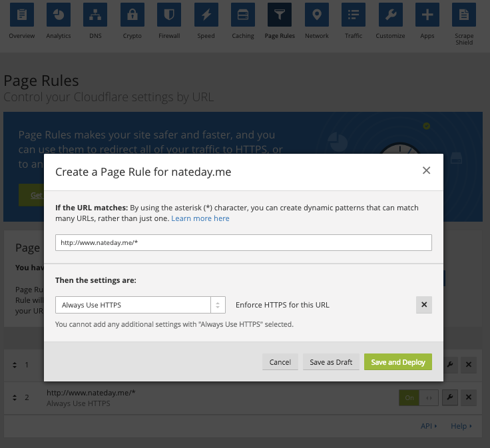Remove the Always Use HTTPS setting row
Image resolution: width=490 pixels, height=448 pixels.
(423, 305)
